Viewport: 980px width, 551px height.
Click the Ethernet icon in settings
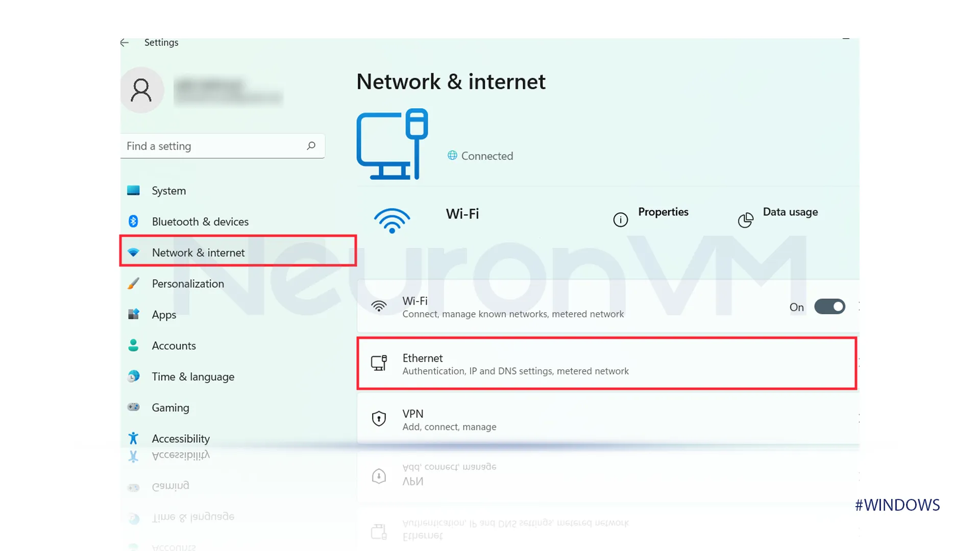pos(378,363)
